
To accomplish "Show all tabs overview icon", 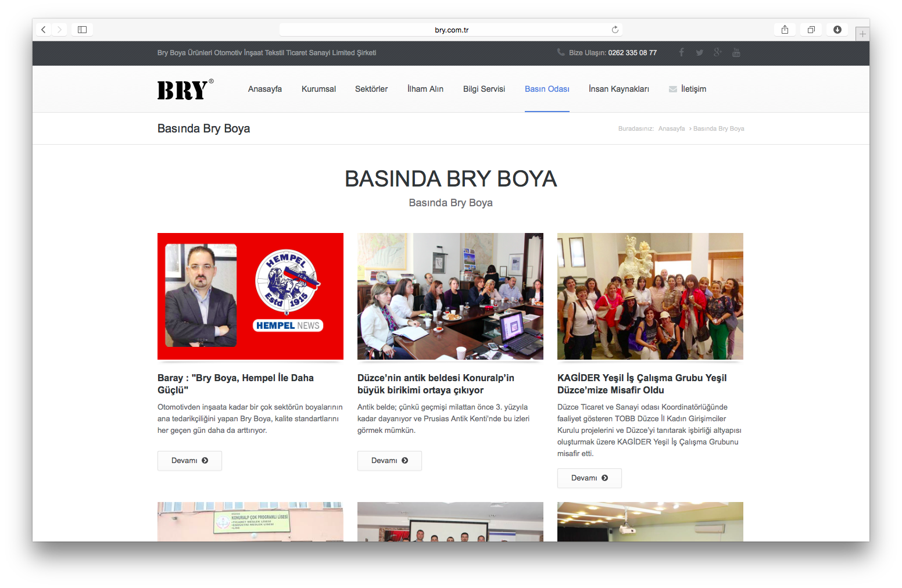I will (811, 30).
